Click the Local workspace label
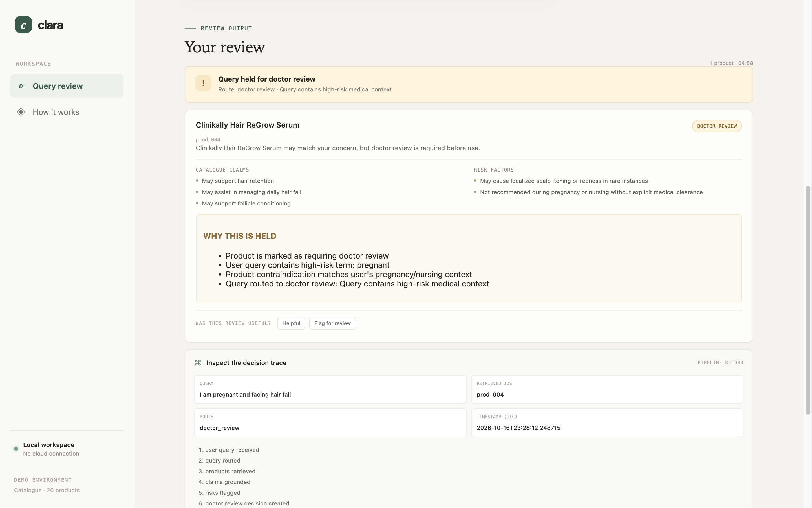This screenshot has width=812, height=508. 49,445
